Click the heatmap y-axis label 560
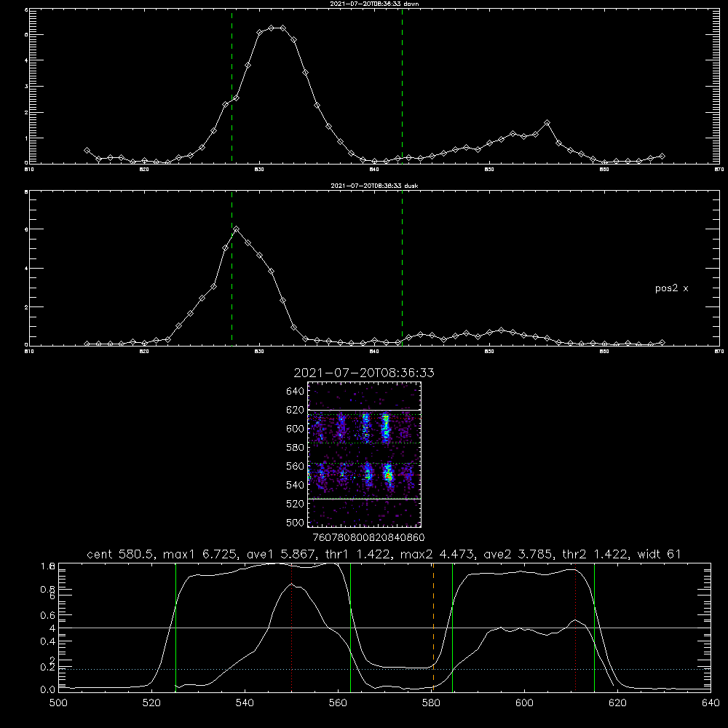Image resolution: width=728 pixels, height=728 pixels. [296, 466]
